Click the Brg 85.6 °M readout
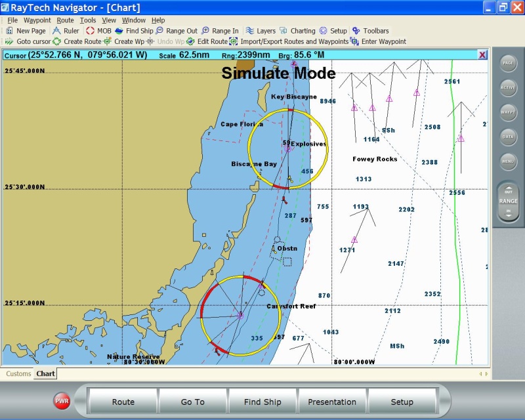Image resolution: width=525 pixels, height=420 pixels. tap(301, 55)
